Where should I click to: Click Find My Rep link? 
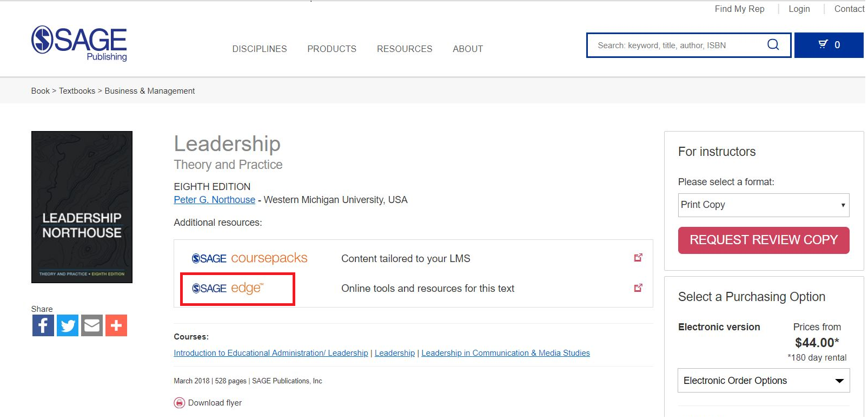[x=739, y=9]
